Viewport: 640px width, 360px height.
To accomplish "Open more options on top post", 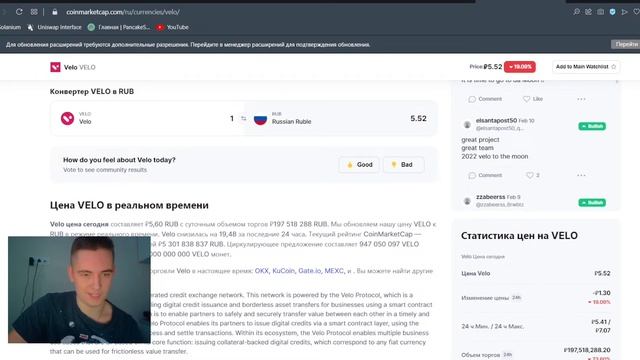I will pyautogui.click(x=581, y=99).
